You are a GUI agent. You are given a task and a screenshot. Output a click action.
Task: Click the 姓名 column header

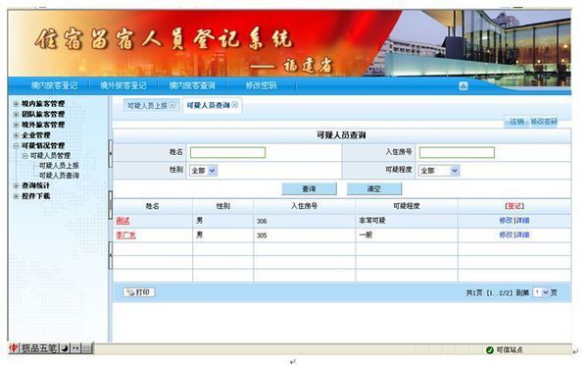tap(152, 206)
